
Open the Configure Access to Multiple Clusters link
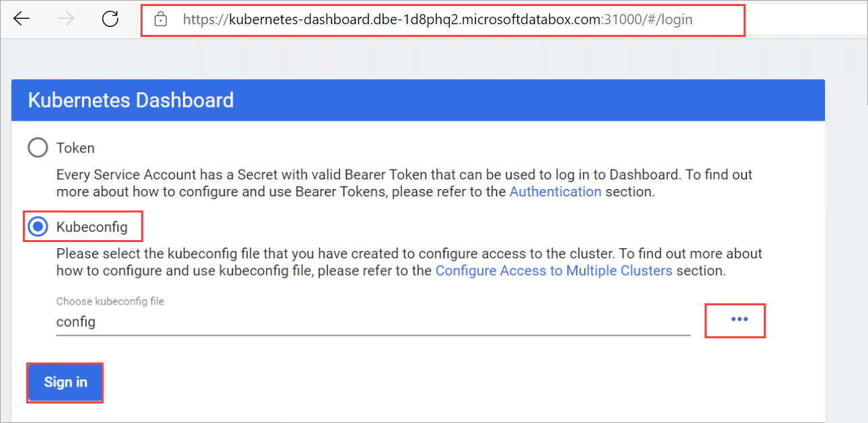pos(553,270)
